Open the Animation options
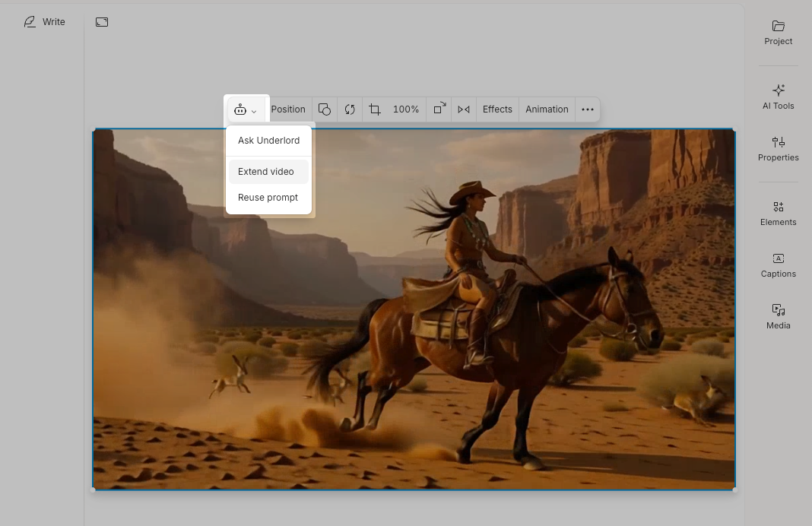The height and width of the screenshot is (526, 812). coord(547,109)
